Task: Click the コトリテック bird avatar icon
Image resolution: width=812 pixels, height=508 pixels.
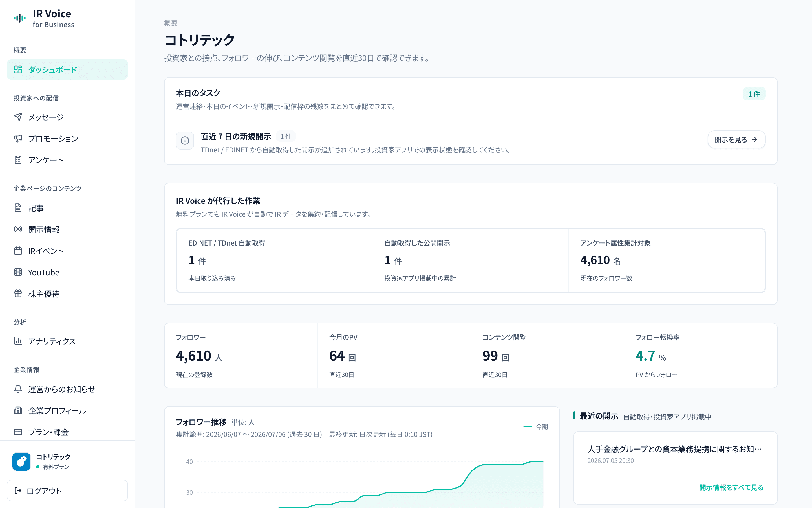Action: (x=21, y=462)
